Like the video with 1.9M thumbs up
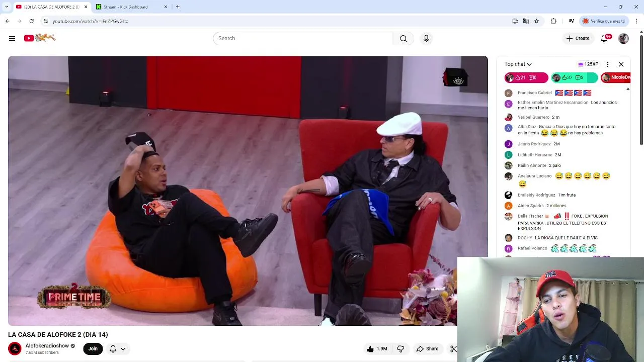 tap(377, 348)
